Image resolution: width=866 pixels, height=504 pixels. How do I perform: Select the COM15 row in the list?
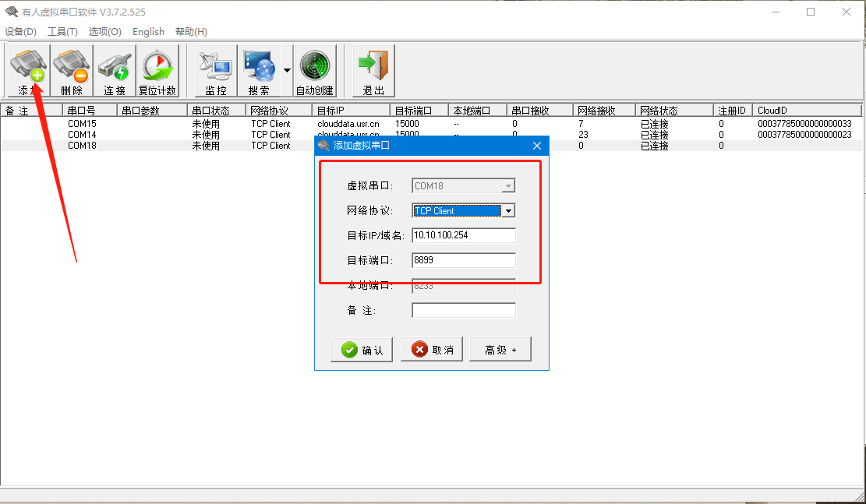pyautogui.click(x=82, y=124)
